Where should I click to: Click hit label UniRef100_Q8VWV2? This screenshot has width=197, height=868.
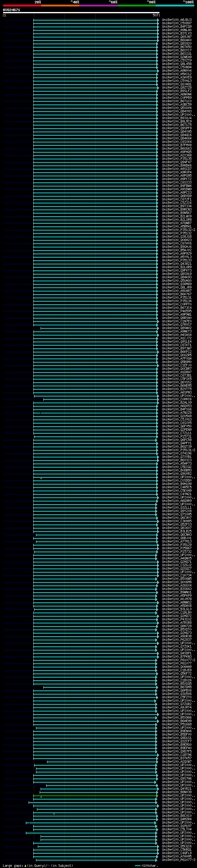177,328
